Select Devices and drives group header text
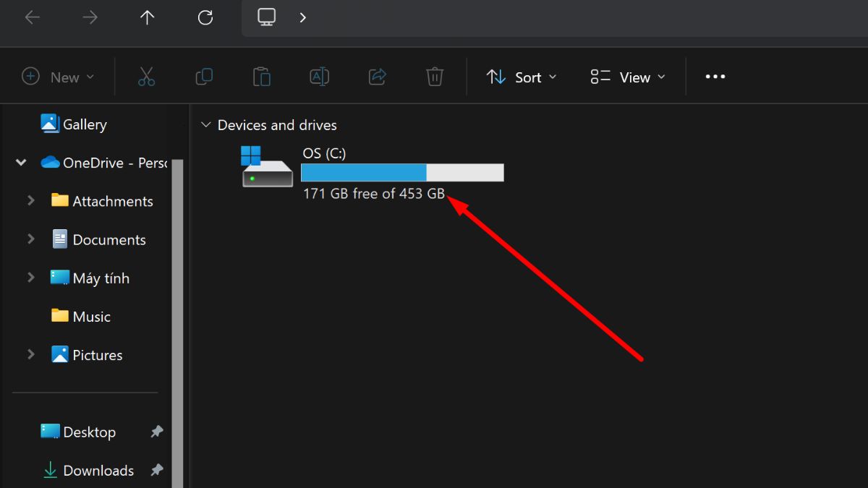 tap(277, 125)
